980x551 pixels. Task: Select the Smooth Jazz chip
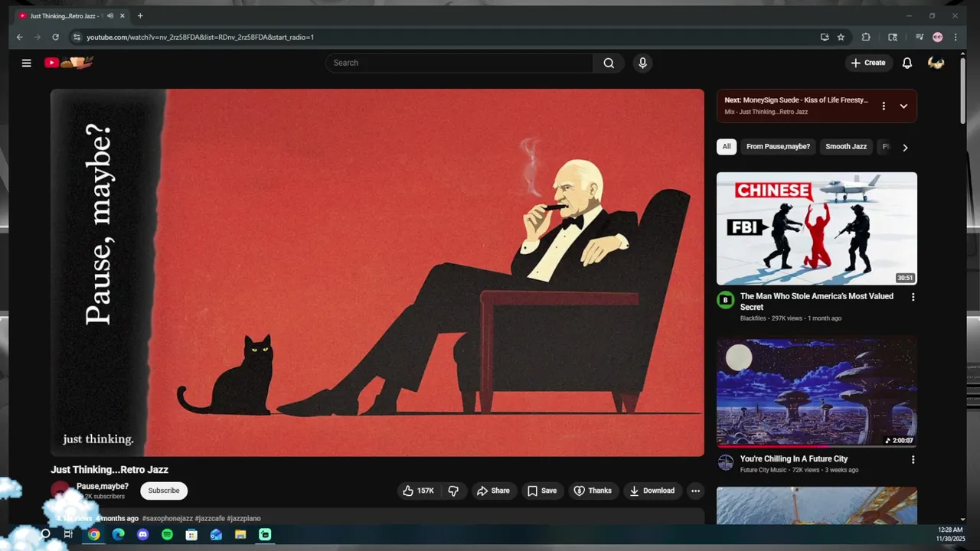846,147
